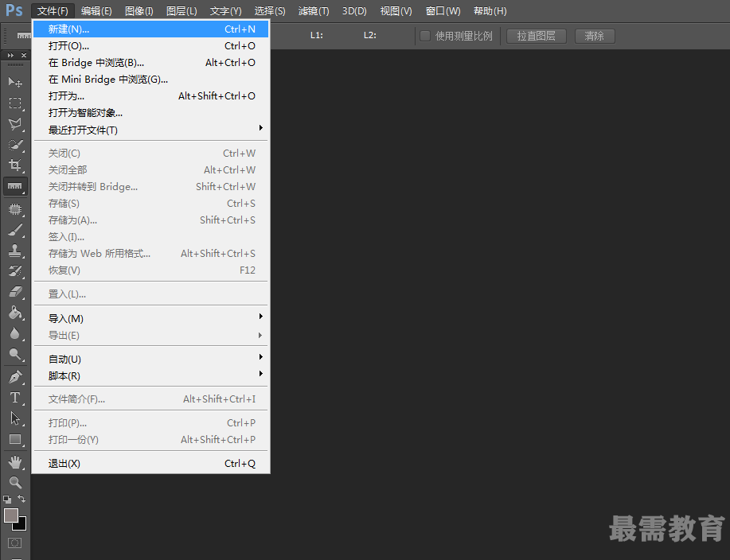Open the 帮助(H) menu
Screen dimensions: 730x560
tap(490, 10)
